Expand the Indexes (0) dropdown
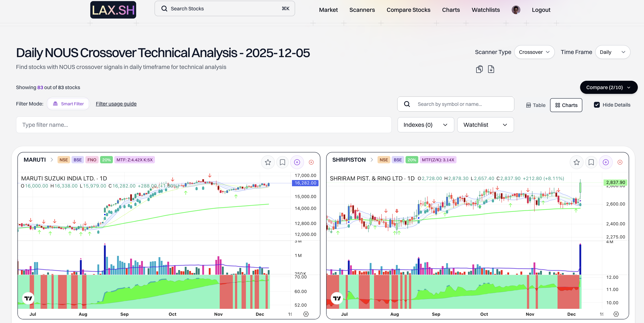Viewport: 644px width, 323px height. pyautogui.click(x=426, y=125)
